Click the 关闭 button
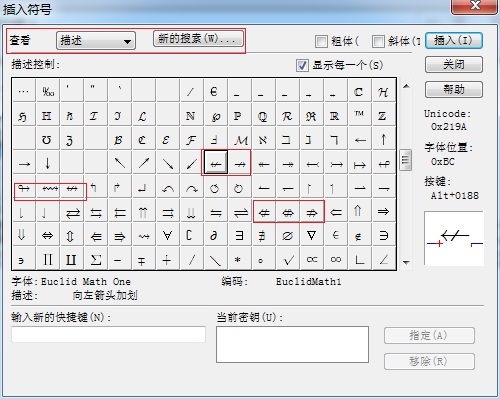500x399 pixels. click(454, 64)
